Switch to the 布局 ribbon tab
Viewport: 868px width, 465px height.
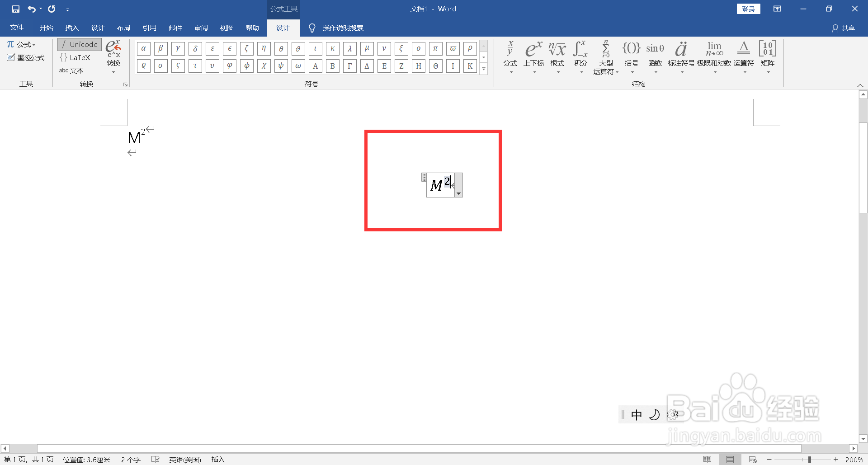(x=123, y=28)
